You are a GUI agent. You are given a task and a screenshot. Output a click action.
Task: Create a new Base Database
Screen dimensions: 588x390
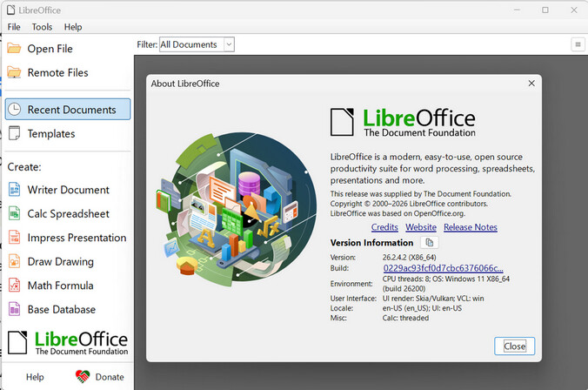click(x=62, y=309)
